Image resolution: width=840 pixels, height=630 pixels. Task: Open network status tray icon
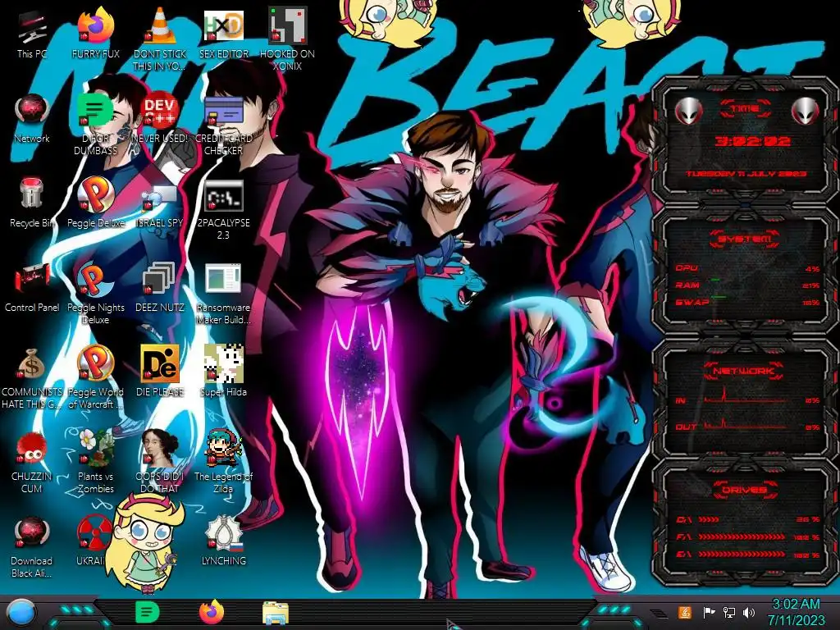[729, 612]
